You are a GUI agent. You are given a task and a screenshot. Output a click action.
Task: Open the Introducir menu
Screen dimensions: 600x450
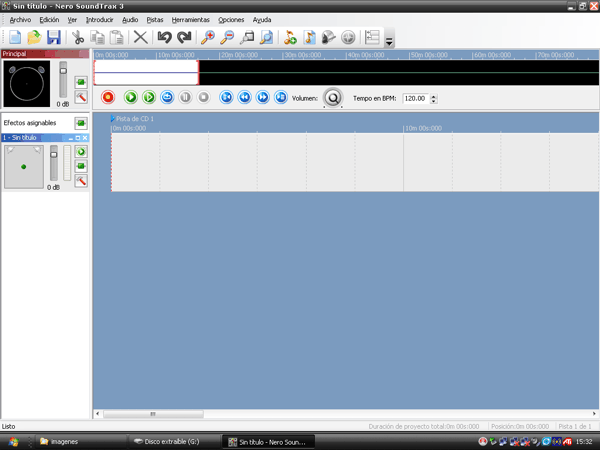click(99, 20)
